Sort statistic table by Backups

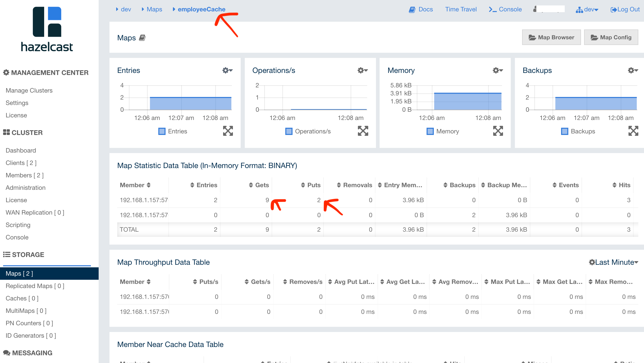click(459, 185)
